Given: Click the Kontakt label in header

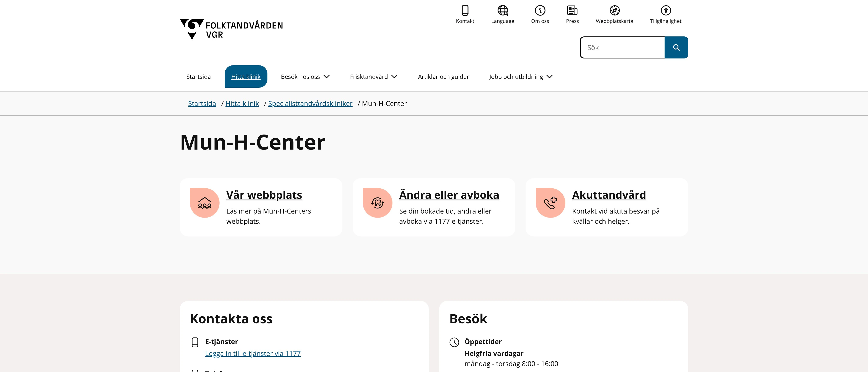Looking at the screenshot, I should tap(465, 21).
